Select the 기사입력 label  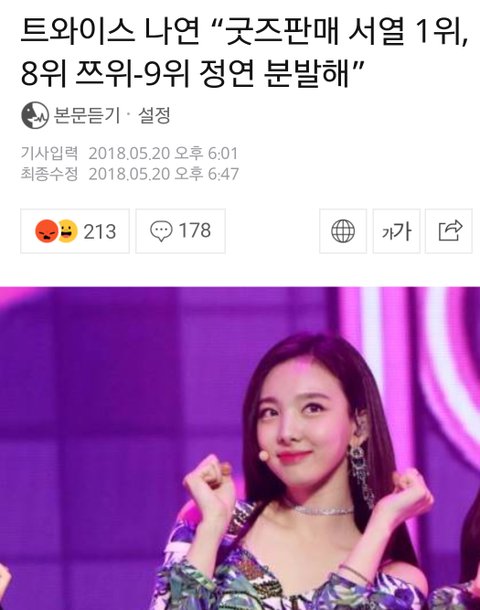[49, 153]
